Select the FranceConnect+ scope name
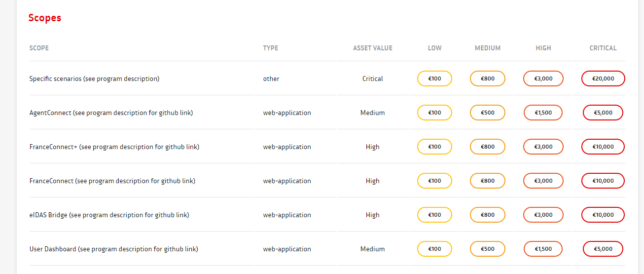 (x=114, y=147)
